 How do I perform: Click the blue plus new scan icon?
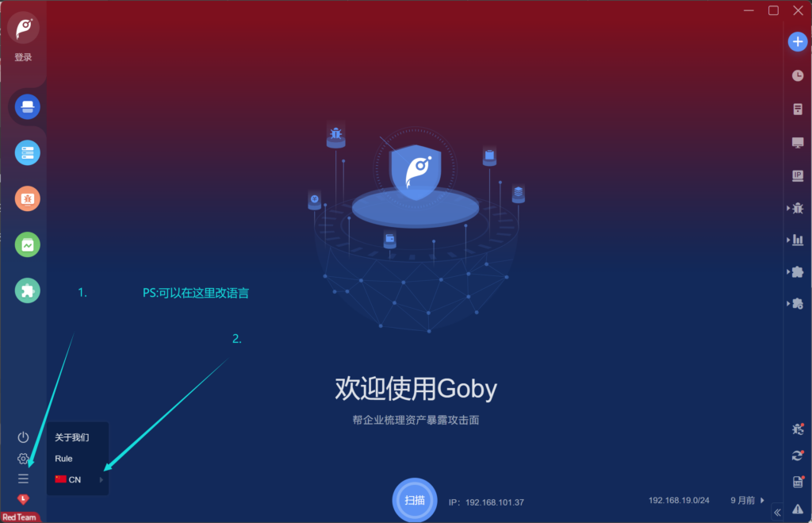click(798, 42)
